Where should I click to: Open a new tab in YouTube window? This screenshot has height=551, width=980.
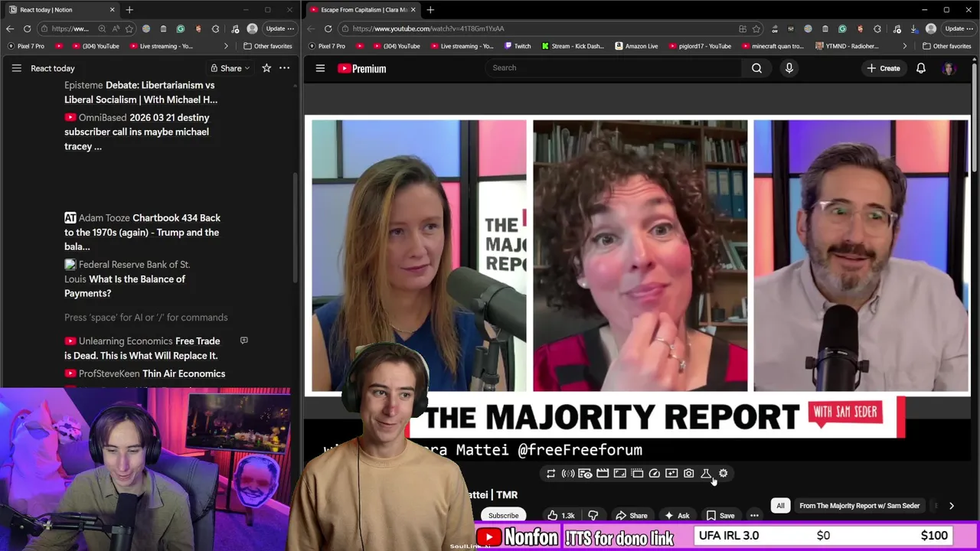[x=430, y=10]
